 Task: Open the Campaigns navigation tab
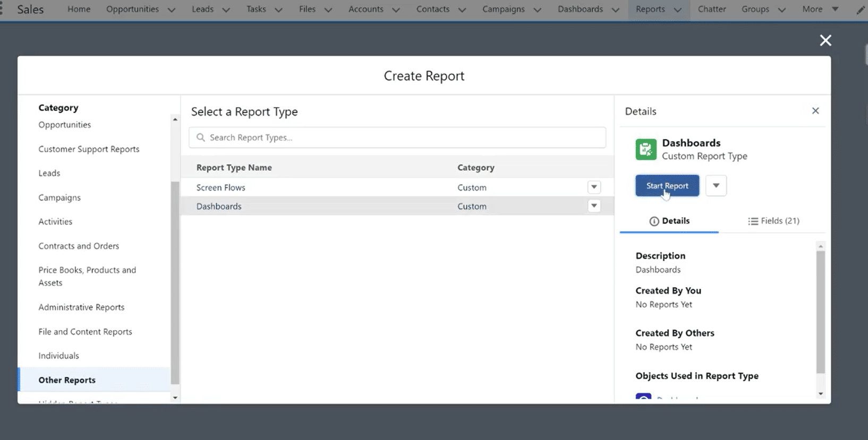(504, 9)
